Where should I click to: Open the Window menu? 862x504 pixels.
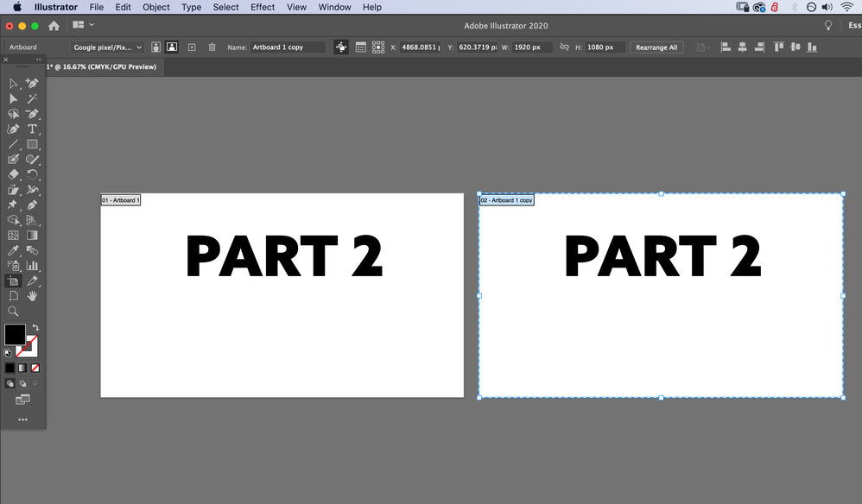point(334,7)
